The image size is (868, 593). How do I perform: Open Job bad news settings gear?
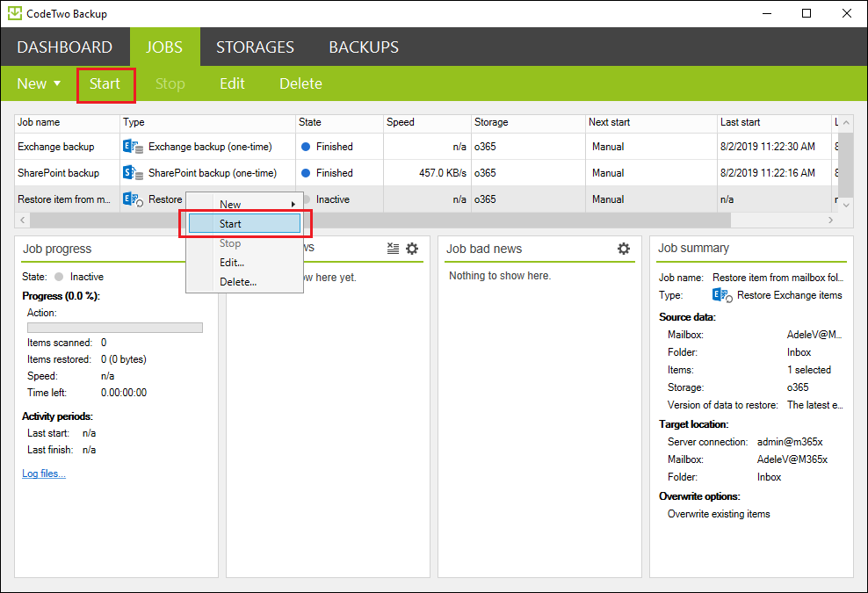624,249
